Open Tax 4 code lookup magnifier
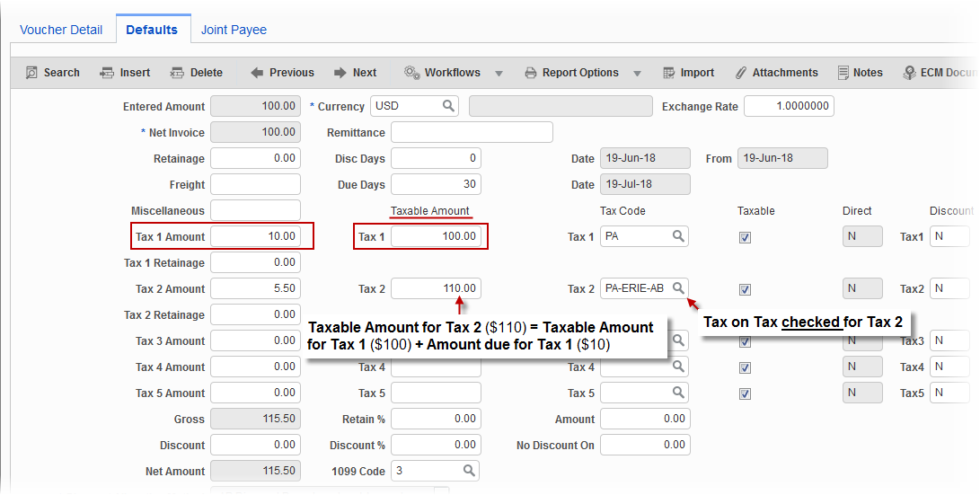980x495 pixels. [x=678, y=367]
